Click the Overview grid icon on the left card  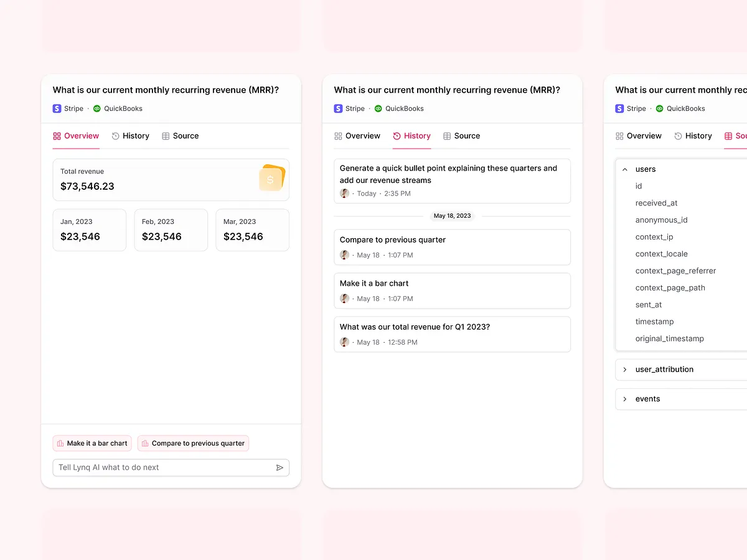click(57, 136)
